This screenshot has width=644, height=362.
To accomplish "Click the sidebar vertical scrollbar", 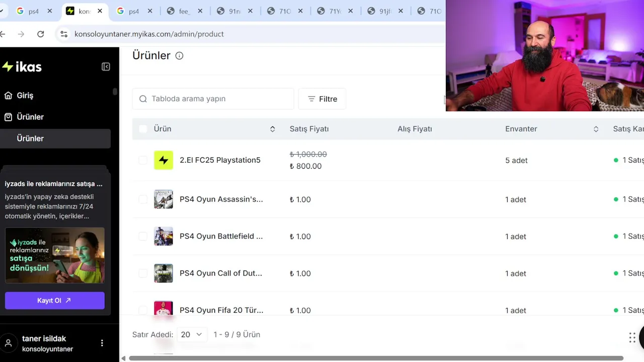I will point(115,92).
